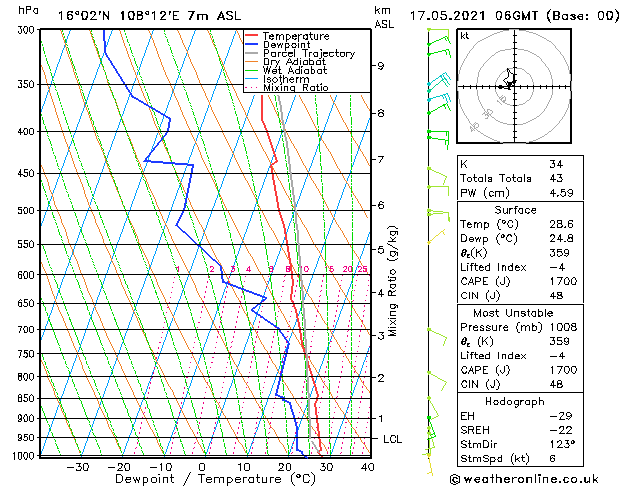Click the gray Parcel Trajectory legend line sample
Image resolution: width=629 pixels, height=486 pixels.
click(x=252, y=53)
